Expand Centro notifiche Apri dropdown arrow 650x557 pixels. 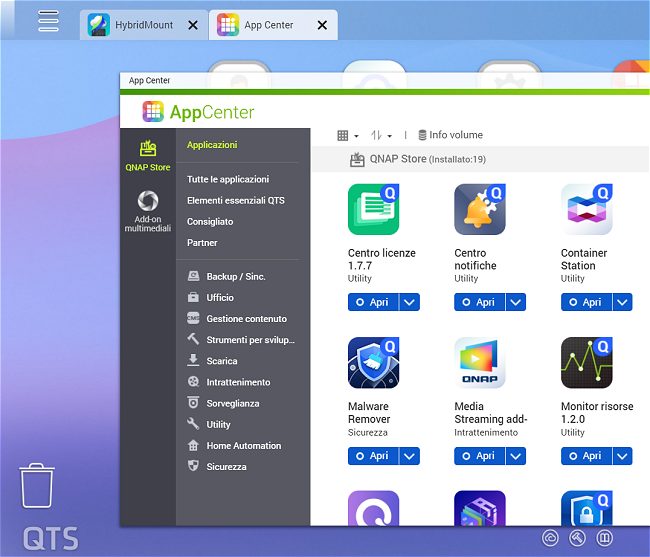pyautogui.click(x=516, y=302)
